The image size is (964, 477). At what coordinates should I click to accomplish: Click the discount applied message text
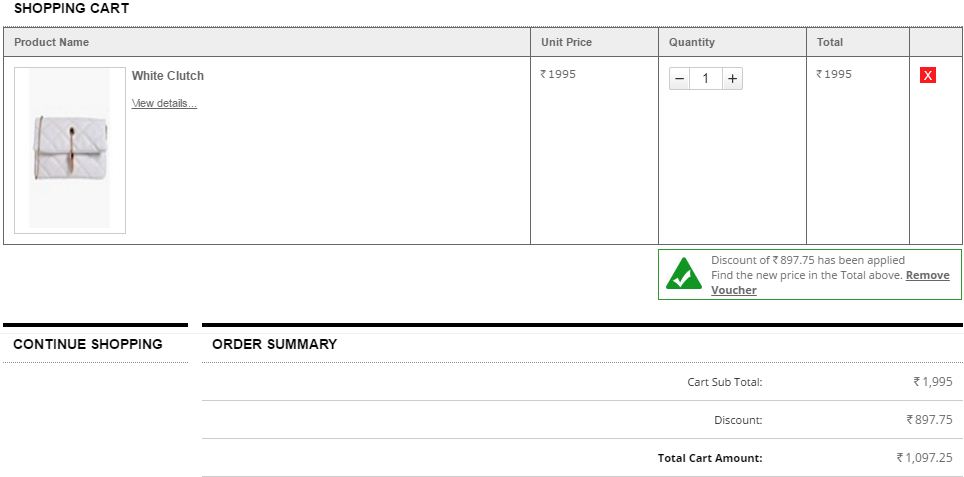807,260
